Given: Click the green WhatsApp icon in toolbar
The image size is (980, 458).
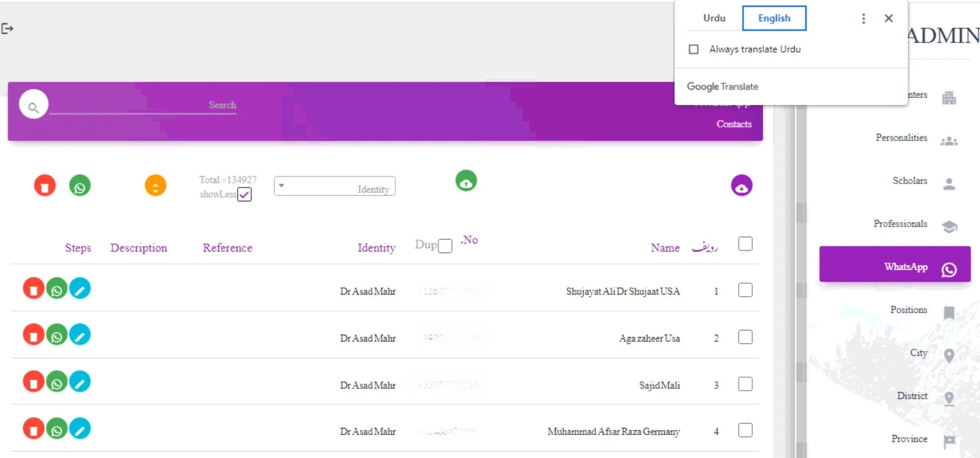Looking at the screenshot, I should point(80,186).
